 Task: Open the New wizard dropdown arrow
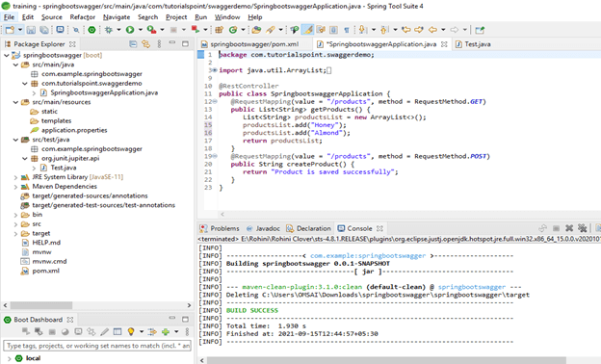coord(20,30)
